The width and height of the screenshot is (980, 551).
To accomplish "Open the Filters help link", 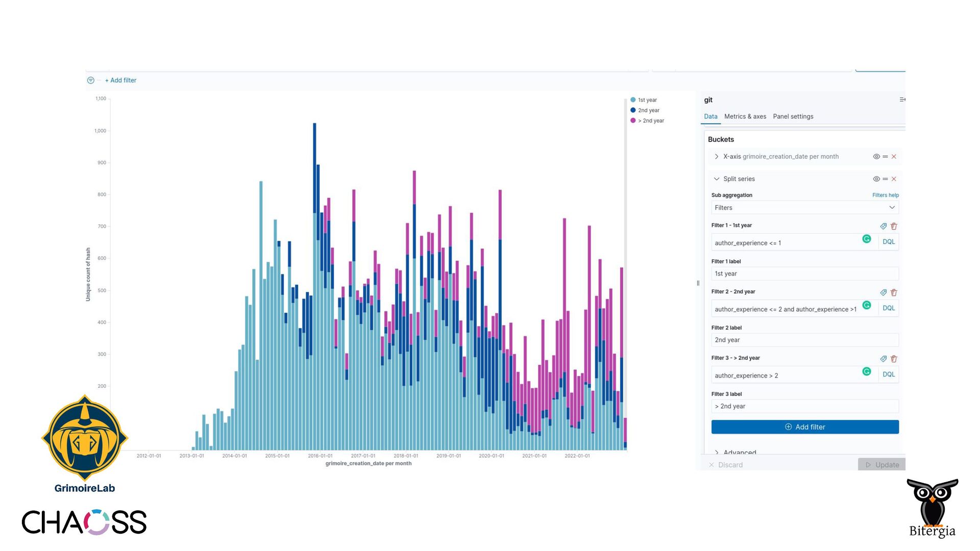I will point(885,195).
